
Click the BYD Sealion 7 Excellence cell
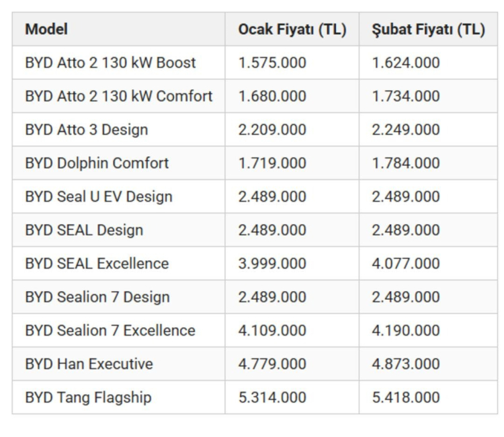click(110, 331)
